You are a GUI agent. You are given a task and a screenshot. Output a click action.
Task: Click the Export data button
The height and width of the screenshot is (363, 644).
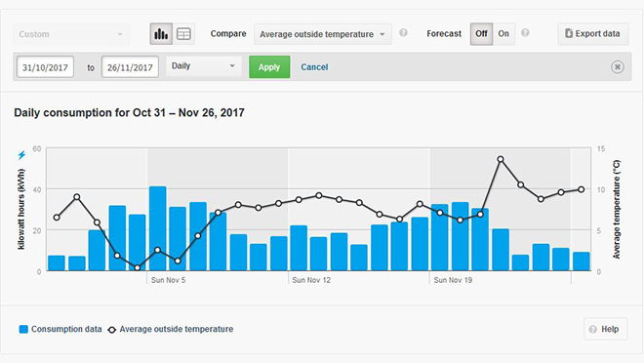tap(593, 34)
